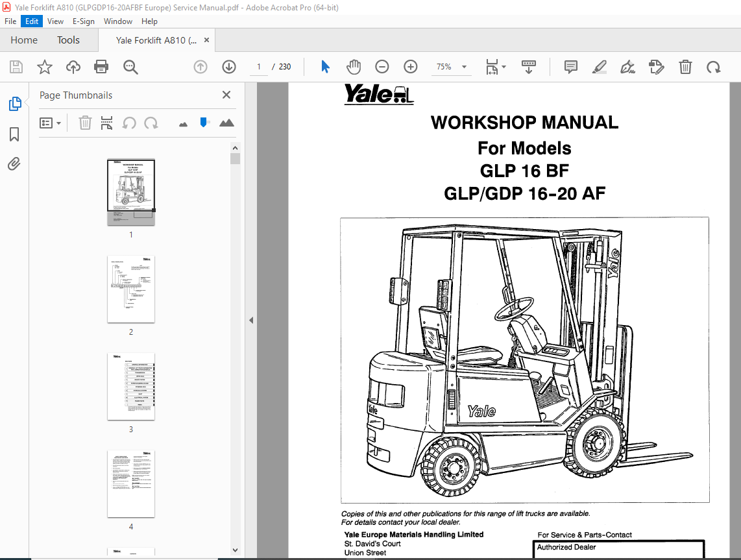The image size is (741, 560).
Task: Open fit page options dropdown arrow
Action: (504, 67)
